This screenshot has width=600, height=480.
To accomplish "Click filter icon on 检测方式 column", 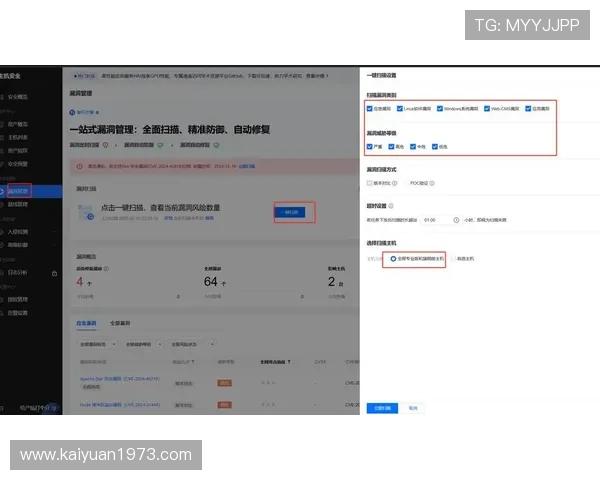I will (x=193, y=362).
